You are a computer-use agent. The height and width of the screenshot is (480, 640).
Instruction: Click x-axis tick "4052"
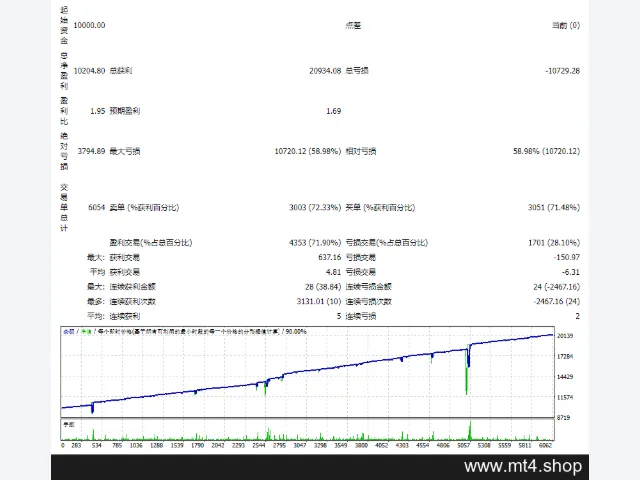382,445
